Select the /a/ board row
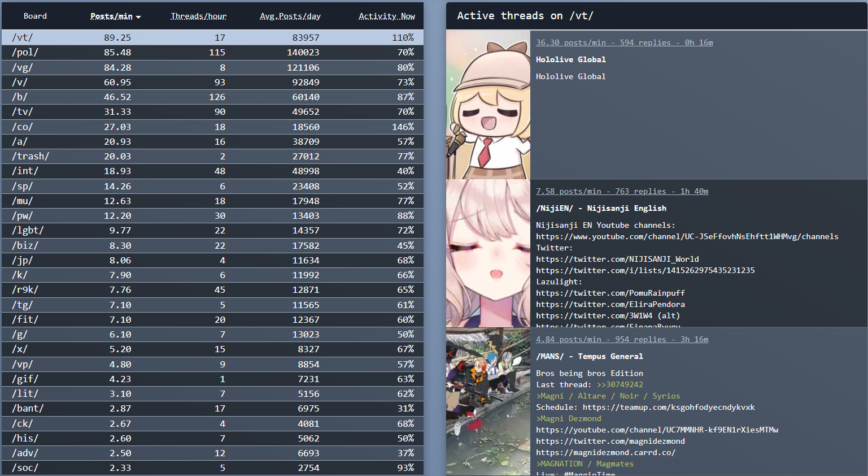This screenshot has height=476, width=868. [x=212, y=141]
